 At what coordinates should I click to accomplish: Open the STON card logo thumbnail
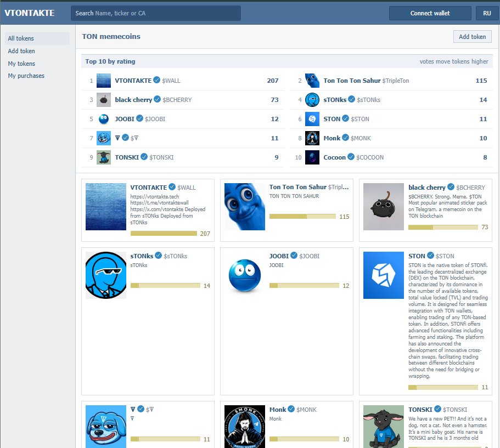384,275
